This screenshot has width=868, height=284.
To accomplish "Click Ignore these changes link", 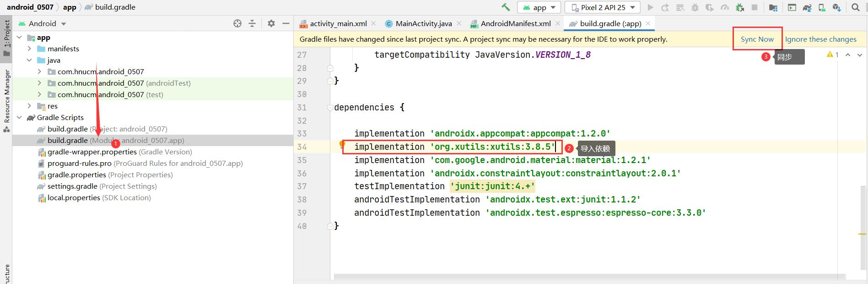I will click(x=821, y=39).
